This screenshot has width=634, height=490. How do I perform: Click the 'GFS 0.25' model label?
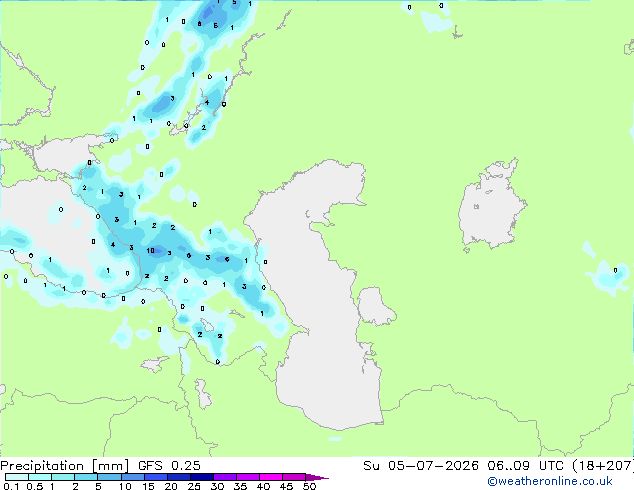[x=169, y=466]
